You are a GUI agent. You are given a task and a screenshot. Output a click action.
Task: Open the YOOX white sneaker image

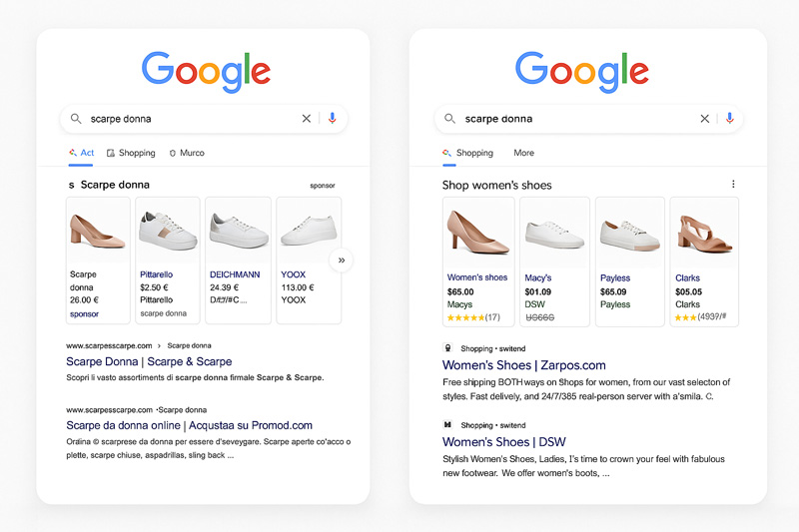coord(309,231)
